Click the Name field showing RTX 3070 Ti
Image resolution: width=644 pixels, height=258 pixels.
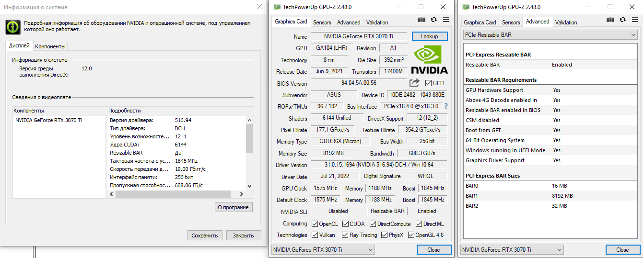point(359,36)
